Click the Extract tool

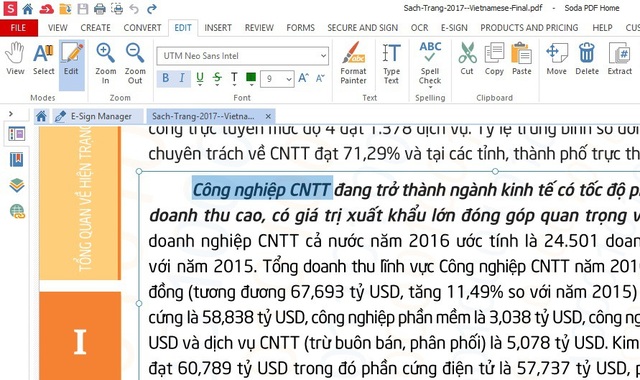[x=620, y=59]
